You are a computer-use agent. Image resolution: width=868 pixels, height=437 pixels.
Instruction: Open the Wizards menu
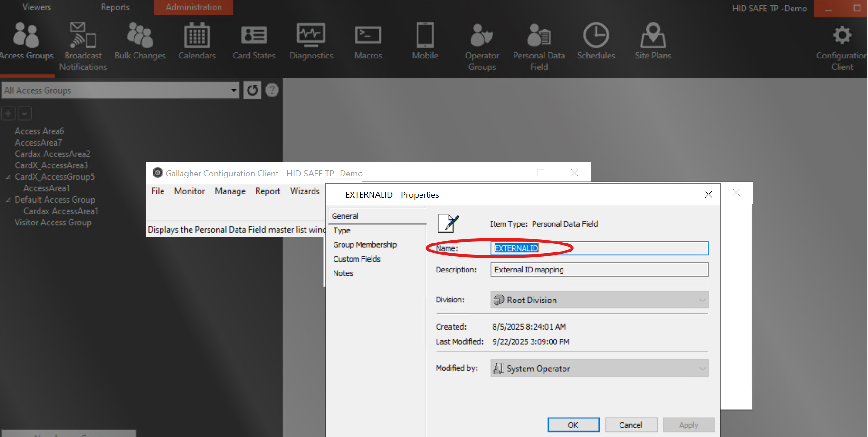(x=305, y=191)
